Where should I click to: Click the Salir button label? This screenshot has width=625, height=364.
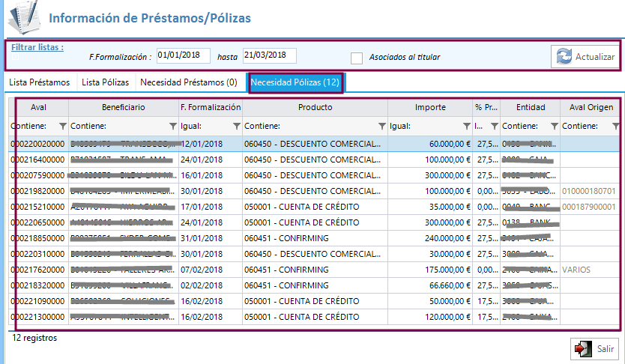(x=605, y=349)
